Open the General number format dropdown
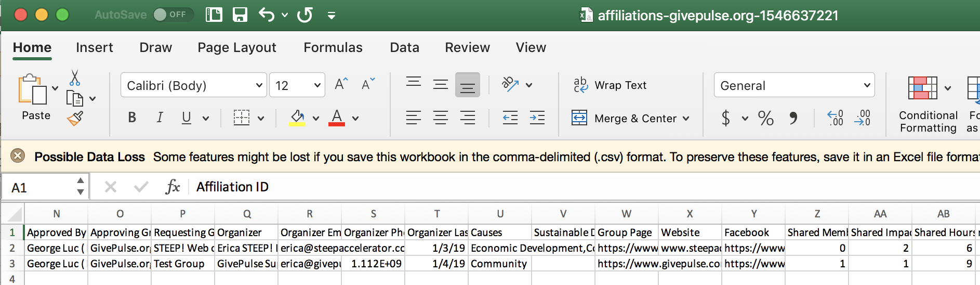The height and width of the screenshot is (285, 980). 794,85
